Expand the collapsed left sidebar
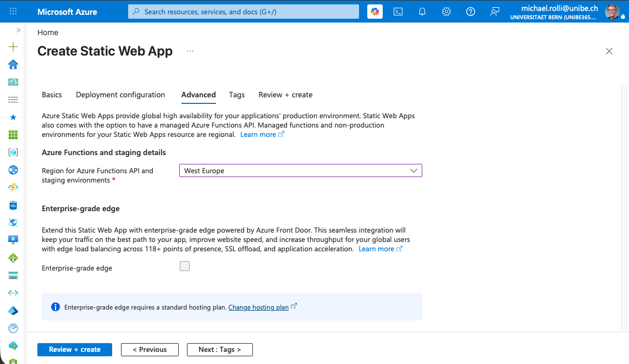 (19, 30)
